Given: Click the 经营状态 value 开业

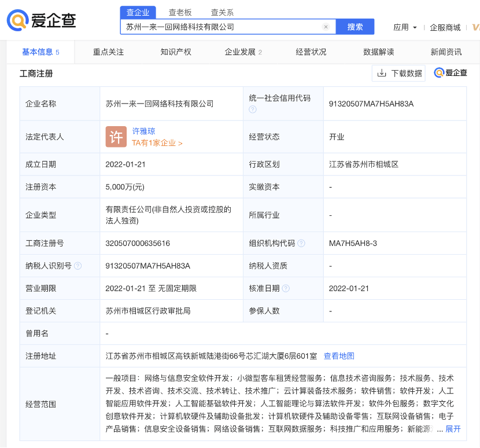Looking at the screenshot, I should point(337,137).
